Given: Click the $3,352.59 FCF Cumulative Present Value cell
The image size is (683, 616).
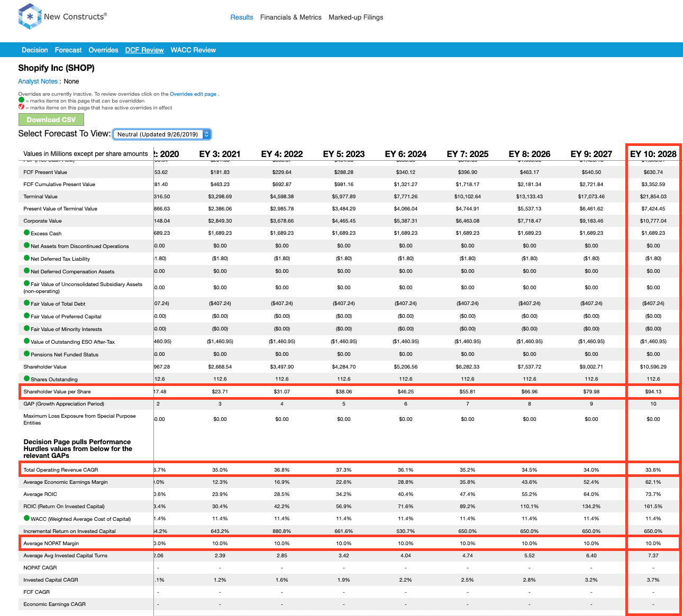Looking at the screenshot, I should [653, 185].
